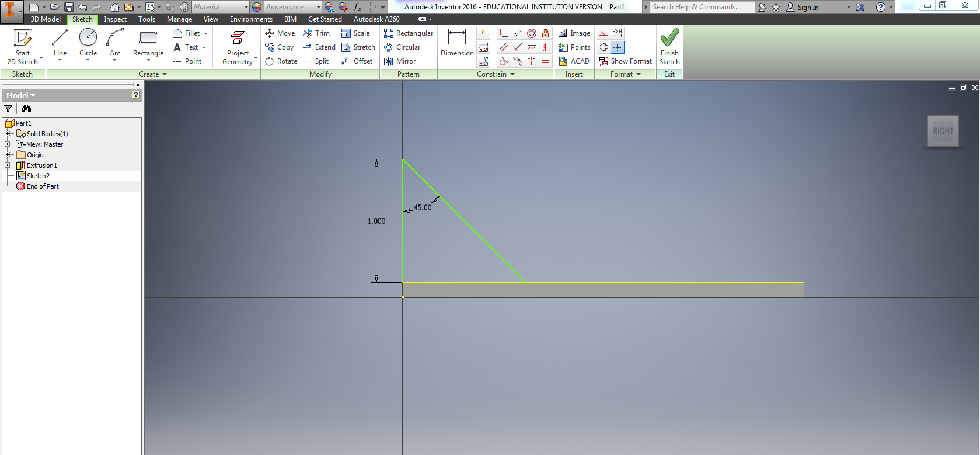The width and height of the screenshot is (980, 455).
Task: Open the Tools tab
Action: coord(147,19)
